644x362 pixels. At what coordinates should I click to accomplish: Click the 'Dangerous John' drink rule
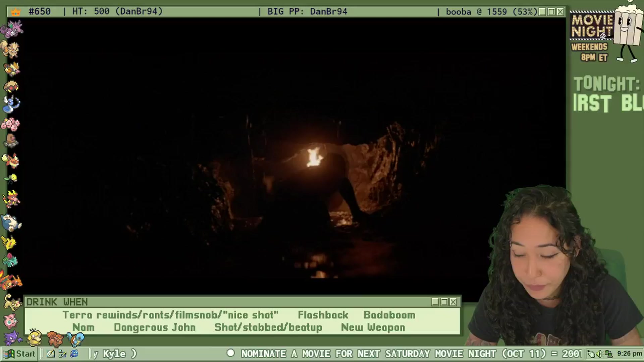[155, 327]
